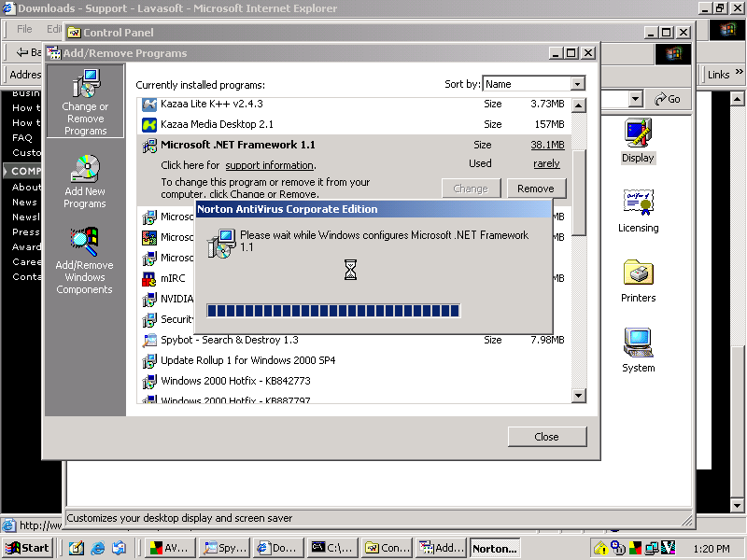Image resolution: width=747 pixels, height=560 pixels.
Task: Click the program list scroll down arrow
Action: pyautogui.click(x=578, y=395)
